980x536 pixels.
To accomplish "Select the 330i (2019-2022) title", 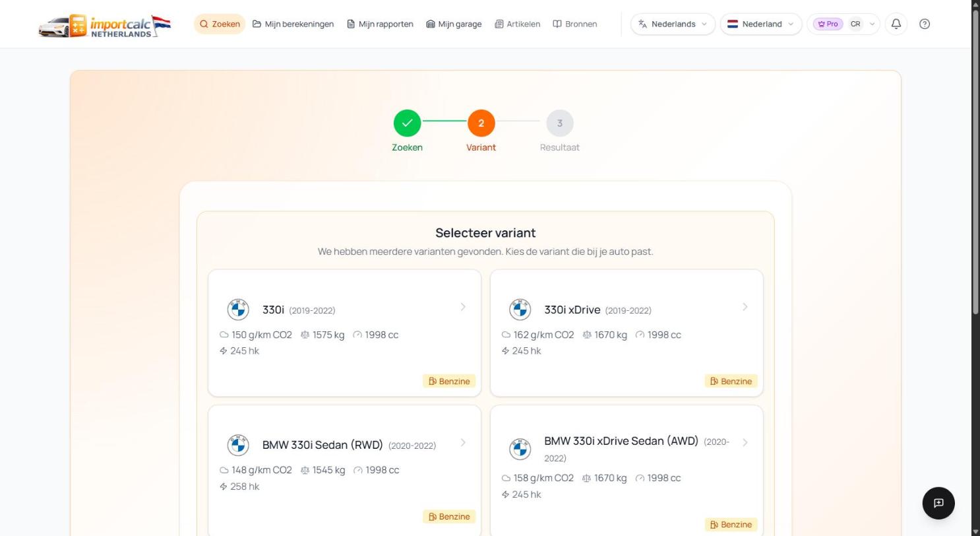I will (x=299, y=310).
